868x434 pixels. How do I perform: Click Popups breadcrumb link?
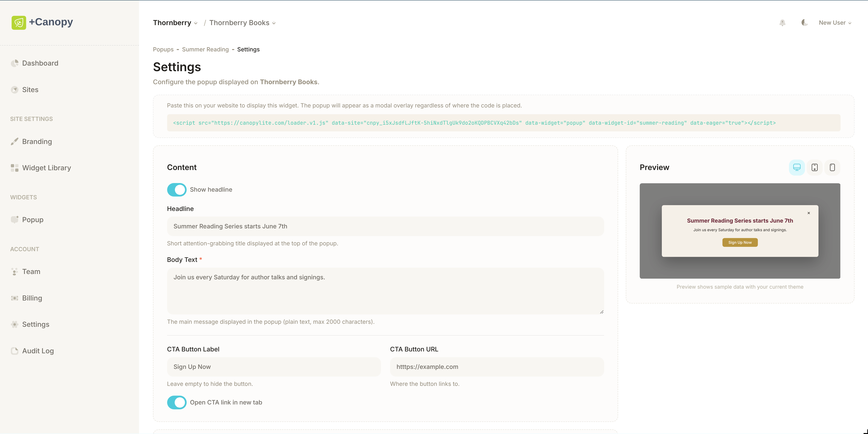pyautogui.click(x=163, y=49)
